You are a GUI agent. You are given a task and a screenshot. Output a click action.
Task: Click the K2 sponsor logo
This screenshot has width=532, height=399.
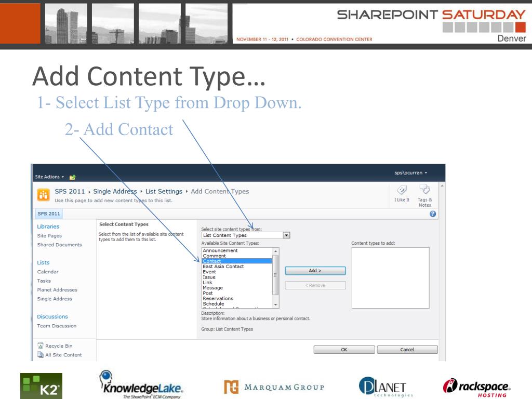click(42, 386)
